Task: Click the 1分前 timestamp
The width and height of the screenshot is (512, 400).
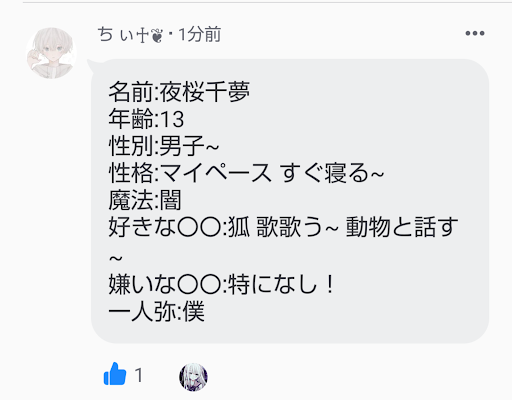Action: [199, 34]
